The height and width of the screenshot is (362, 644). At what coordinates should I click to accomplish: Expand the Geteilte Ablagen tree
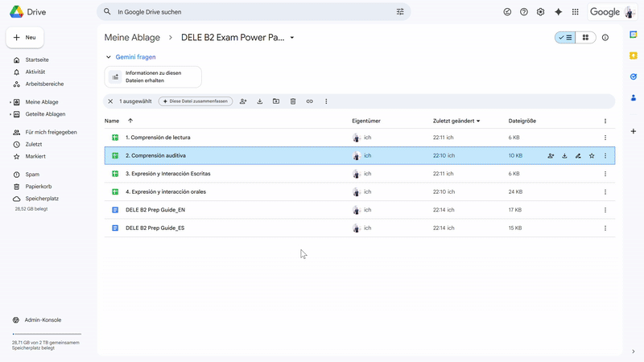pyautogui.click(x=10, y=114)
